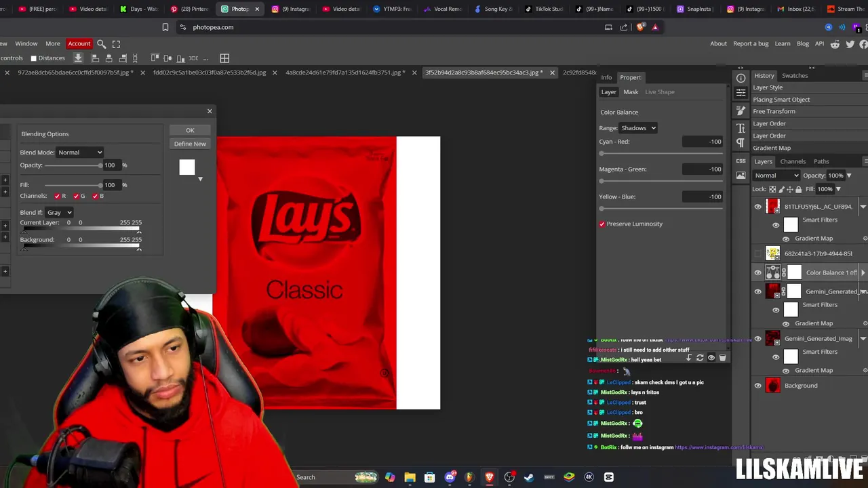868x488 pixels.
Task: Bookmark this page icon in address bar
Action: pos(165,27)
